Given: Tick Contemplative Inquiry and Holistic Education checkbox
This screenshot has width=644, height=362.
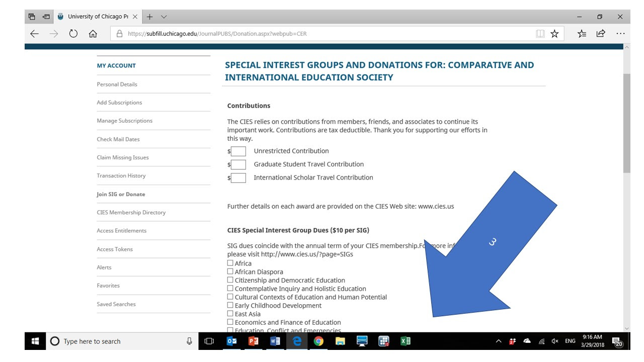Looking at the screenshot, I should pyautogui.click(x=230, y=289).
